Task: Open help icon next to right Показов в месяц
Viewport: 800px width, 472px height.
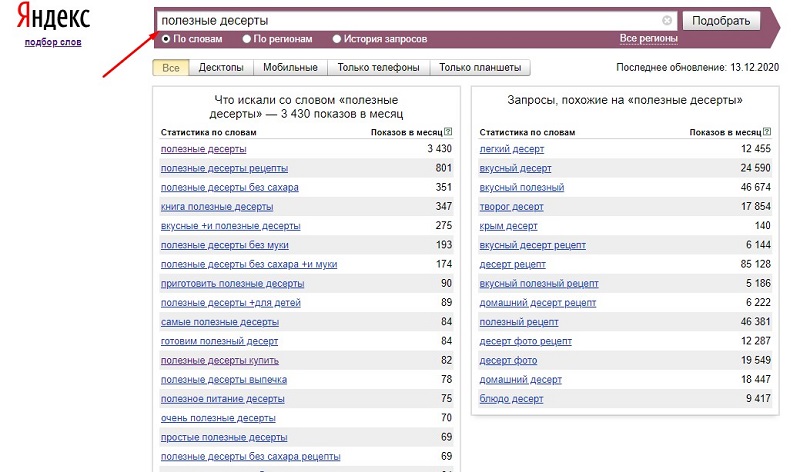Action: [767, 132]
